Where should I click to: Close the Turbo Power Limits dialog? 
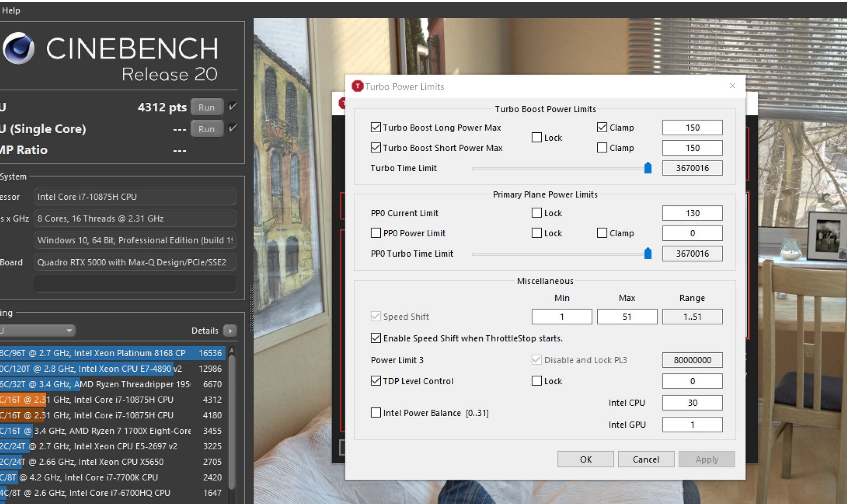(732, 86)
